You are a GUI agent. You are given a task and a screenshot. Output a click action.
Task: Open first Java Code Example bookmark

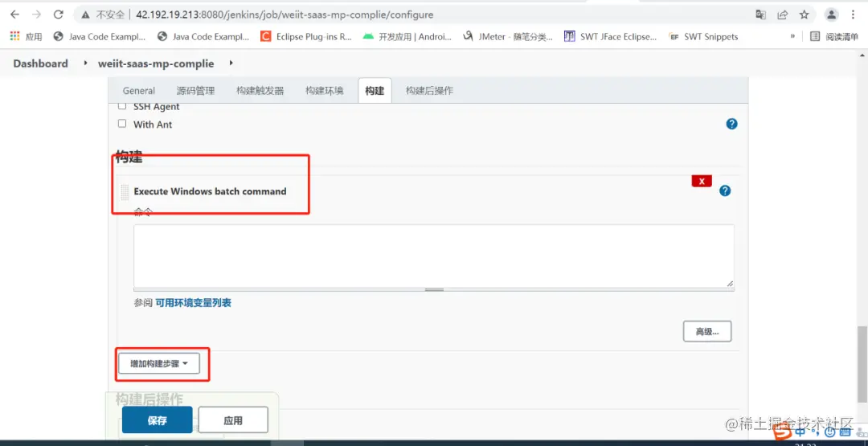pyautogui.click(x=99, y=36)
